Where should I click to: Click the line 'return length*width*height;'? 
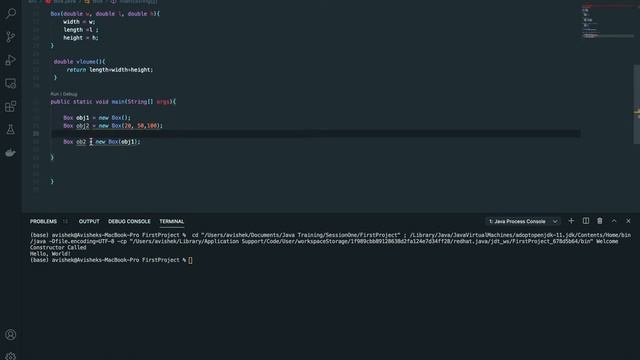[x=110, y=70]
